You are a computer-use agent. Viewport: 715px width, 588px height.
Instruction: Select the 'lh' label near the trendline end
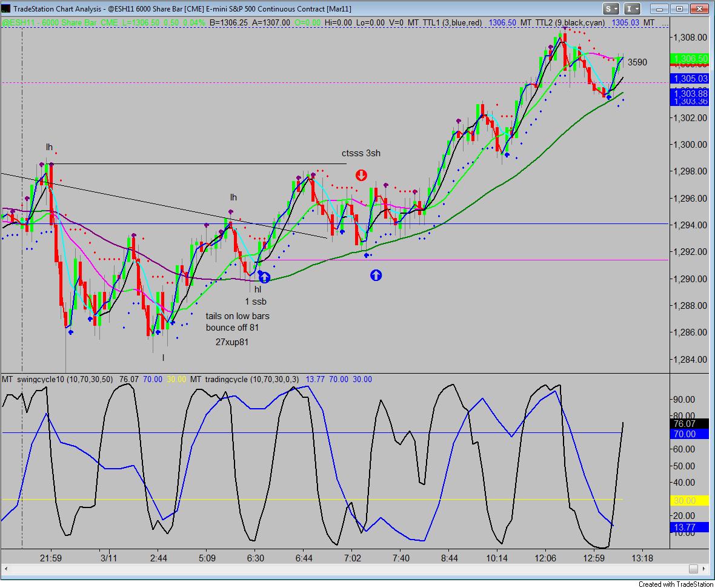click(x=233, y=197)
